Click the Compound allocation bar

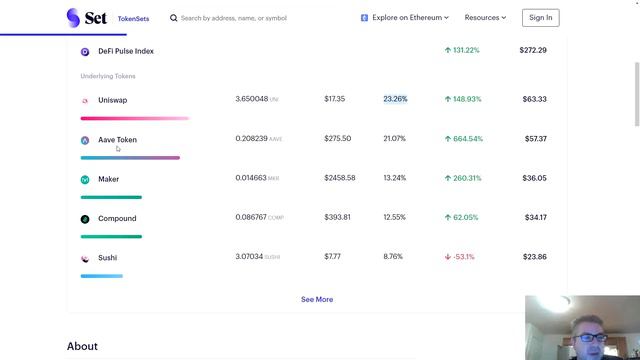pyautogui.click(x=111, y=236)
